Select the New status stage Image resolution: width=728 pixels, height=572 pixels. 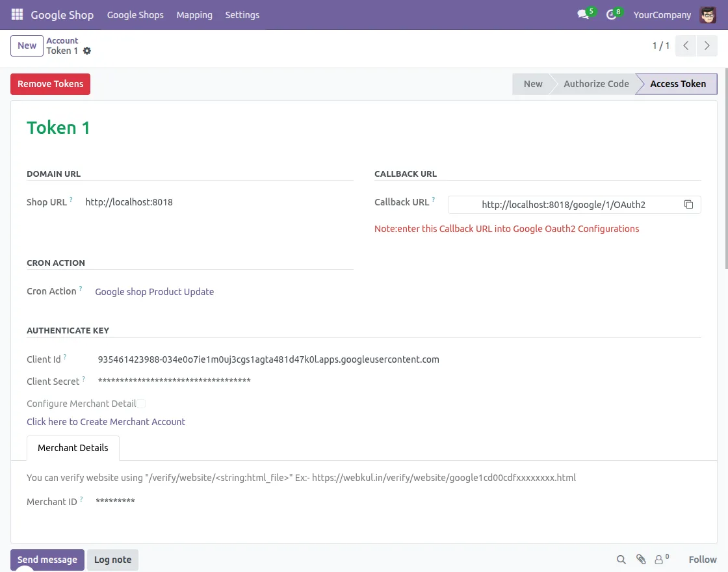point(532,84)
